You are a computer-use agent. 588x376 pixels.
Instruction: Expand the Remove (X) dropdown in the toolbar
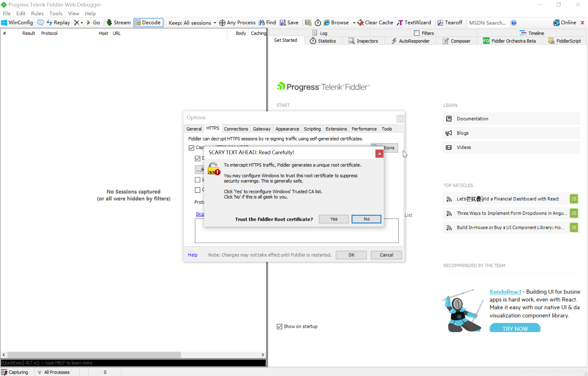click(81, 23)
